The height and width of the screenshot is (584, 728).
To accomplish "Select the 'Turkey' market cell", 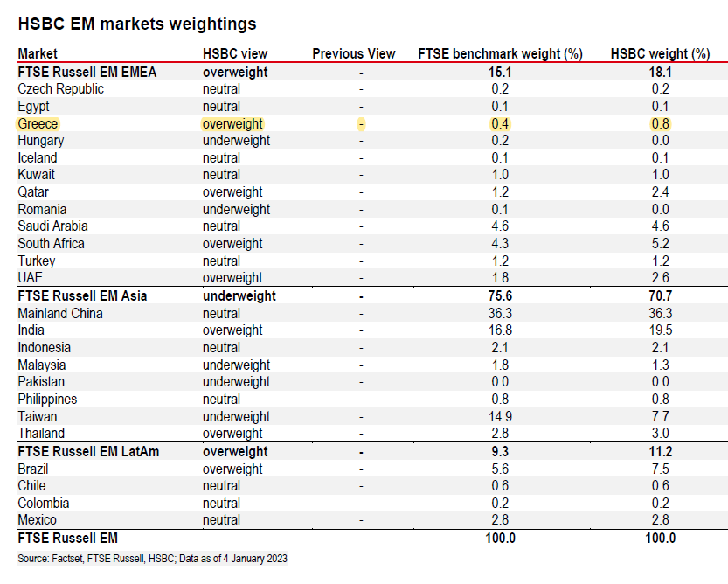I will click(36, 261).
